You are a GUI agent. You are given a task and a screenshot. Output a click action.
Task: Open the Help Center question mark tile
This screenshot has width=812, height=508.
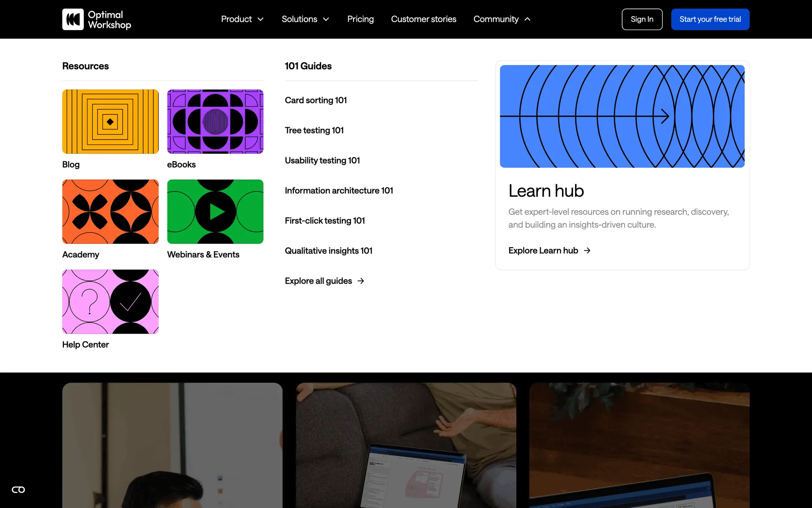click(x=110, y=302)
